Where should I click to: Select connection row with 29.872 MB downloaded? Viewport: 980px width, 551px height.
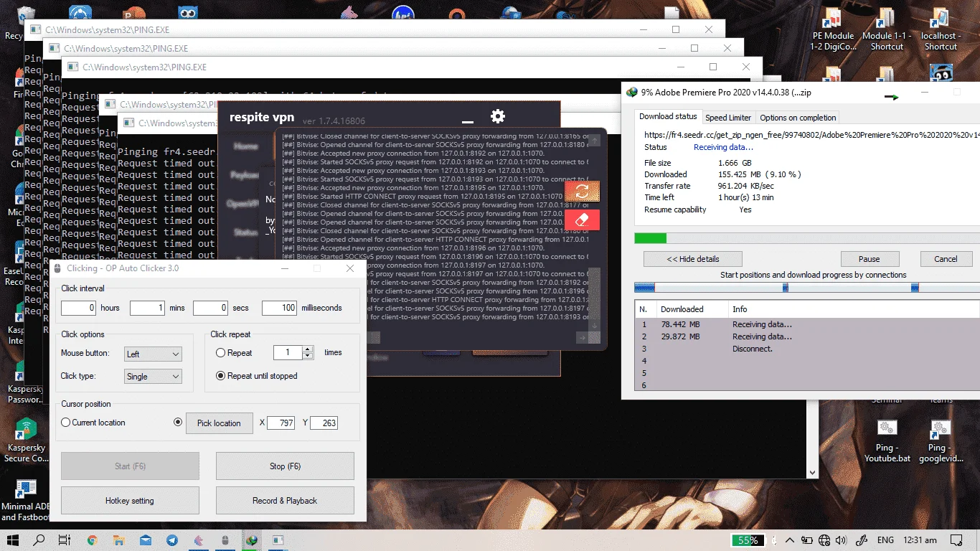(x=807, y=336)
